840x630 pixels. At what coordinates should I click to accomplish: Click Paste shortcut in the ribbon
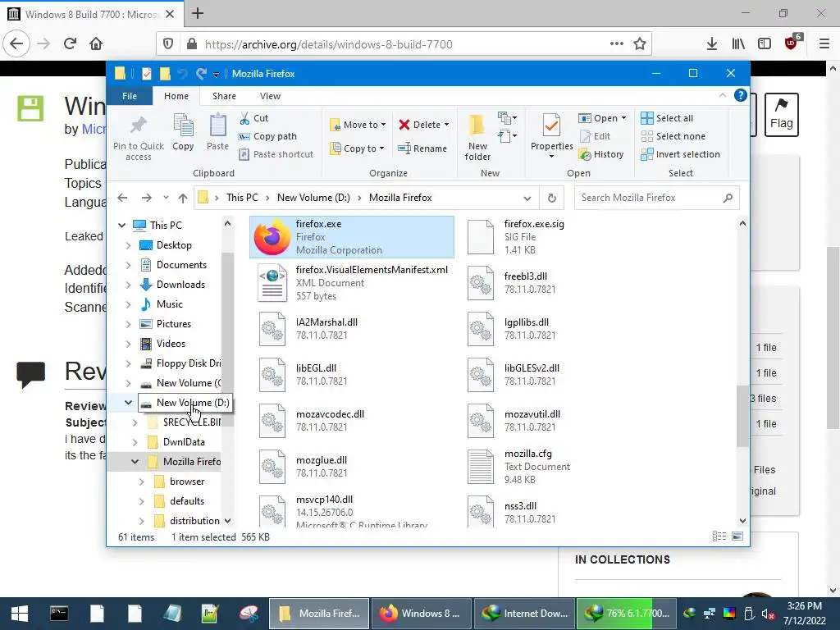click(x=276, y=154)
